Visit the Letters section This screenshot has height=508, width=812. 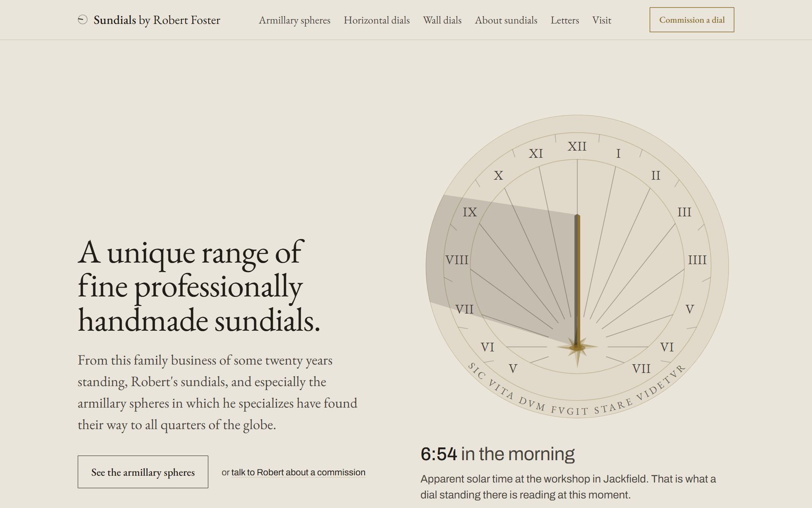coord(564,20)
